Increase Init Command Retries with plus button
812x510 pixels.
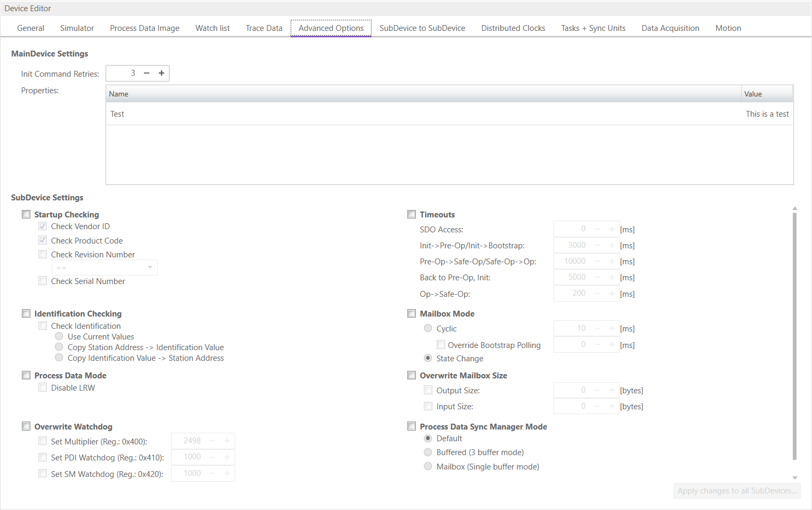(162, 73)
